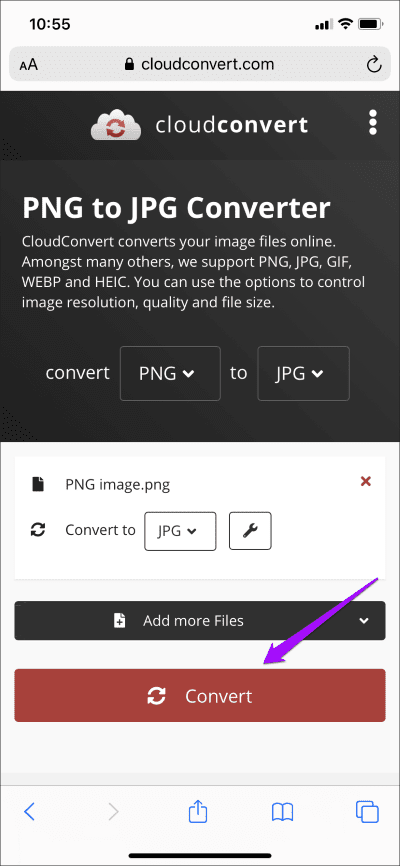Image resolution: width=400 pixels, height=866 pixels.
Task: Open Safari share sheet icon
Action: click(x=197, y=811)
